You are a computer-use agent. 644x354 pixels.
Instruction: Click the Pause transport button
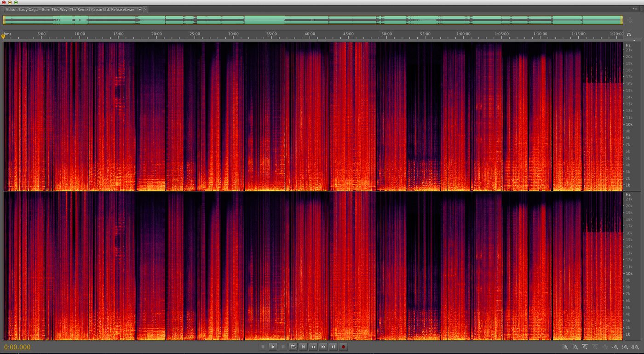pyautogui.click(x=283, y=347)
